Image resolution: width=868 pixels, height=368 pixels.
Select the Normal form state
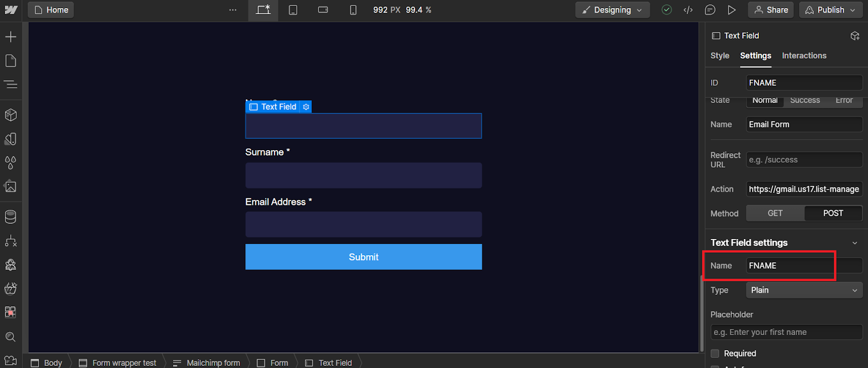tap(765, 101)
